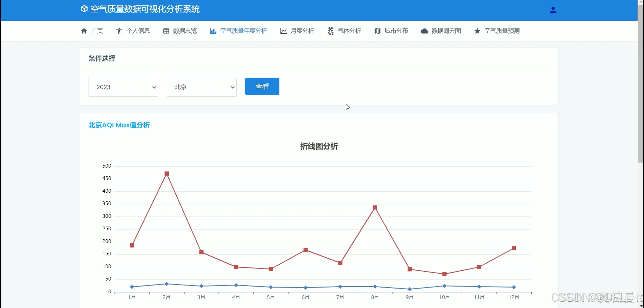Screen dimensions: 644x308
Task: Click the cloud icon beside 数据词云图
Action: 424,31
